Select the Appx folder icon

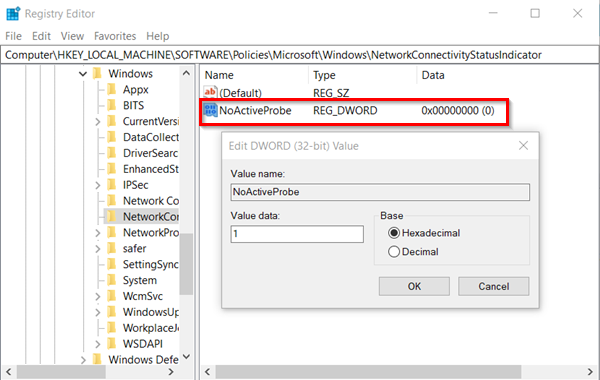click(x=112, y=89)
